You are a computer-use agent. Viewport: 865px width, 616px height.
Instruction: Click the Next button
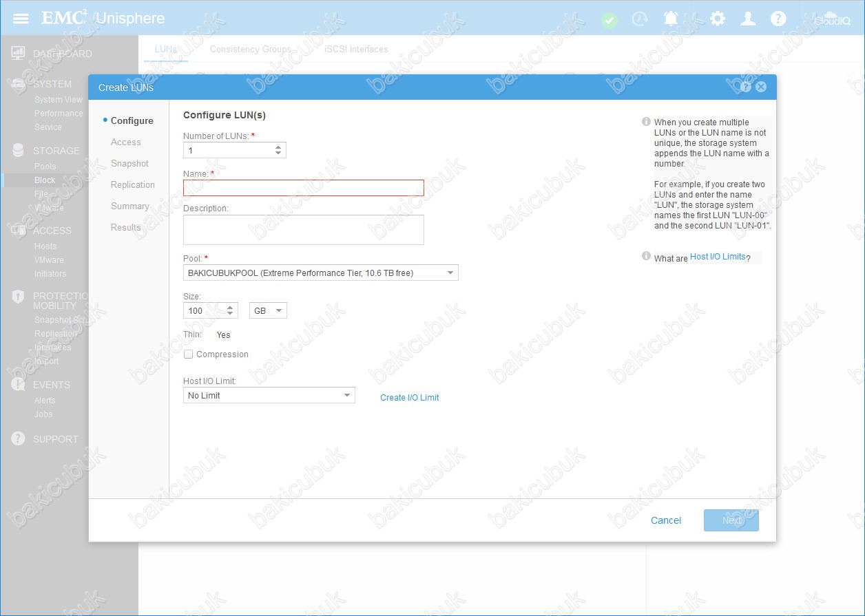731,521
